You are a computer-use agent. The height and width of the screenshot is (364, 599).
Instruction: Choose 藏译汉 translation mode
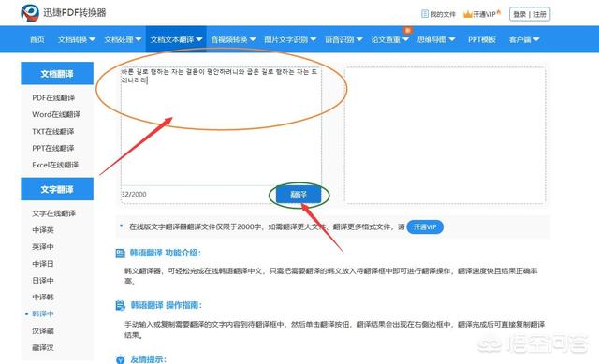click(43, 347)
